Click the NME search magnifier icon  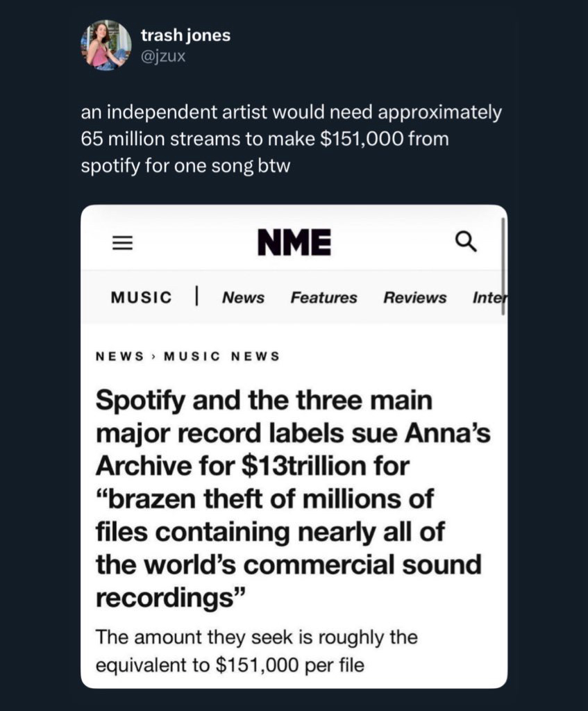pyautogui.click(x=466, y=242)
